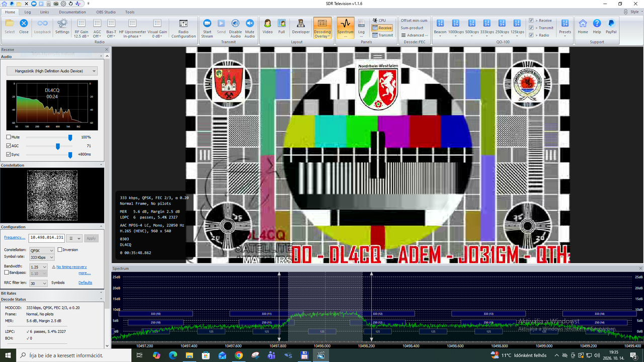644x362 pixels.
Task: Open the Links ribbon tab
Action: click(x=44, y=12)
